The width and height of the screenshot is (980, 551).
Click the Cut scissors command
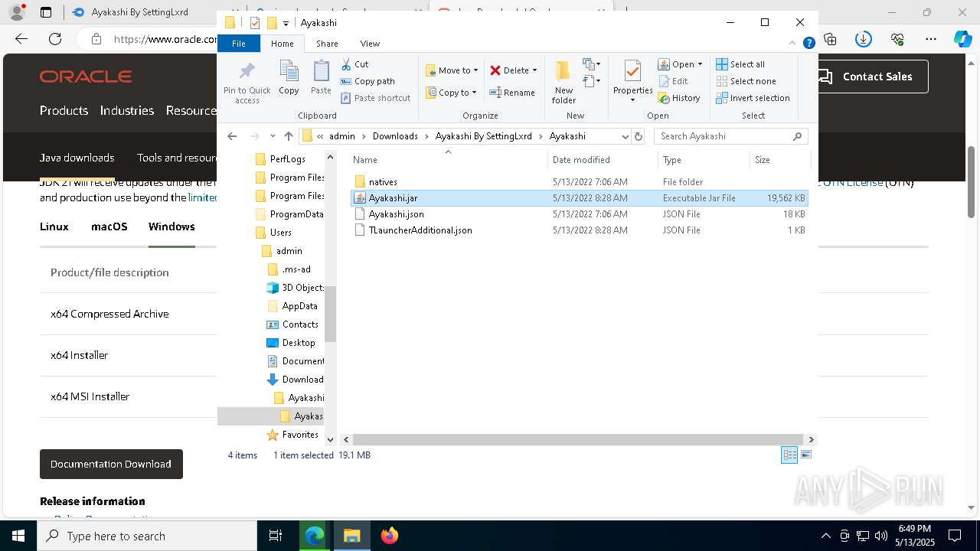354,64
